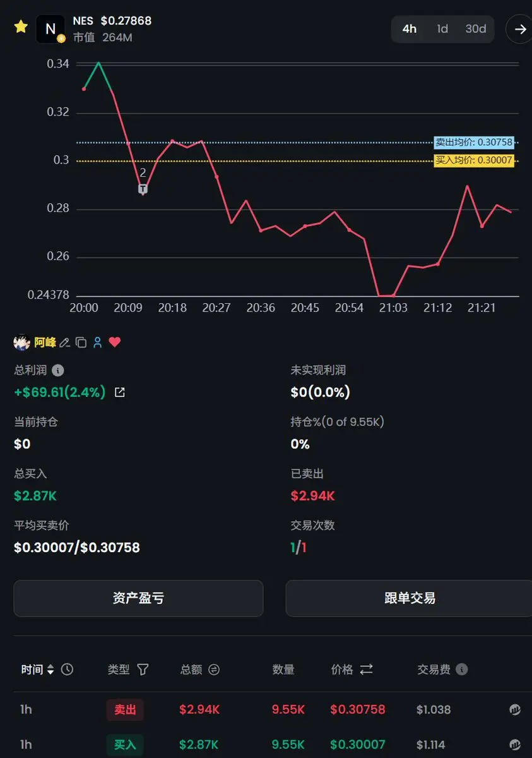Click the NES $0.27868 price header

point(112,21)
